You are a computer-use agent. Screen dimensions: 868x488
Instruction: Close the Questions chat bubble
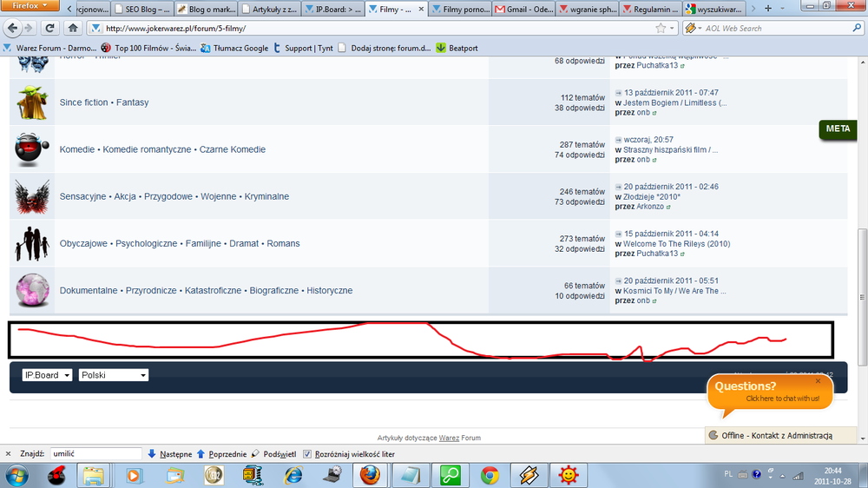pyautogui.click(x=818, y=380)
